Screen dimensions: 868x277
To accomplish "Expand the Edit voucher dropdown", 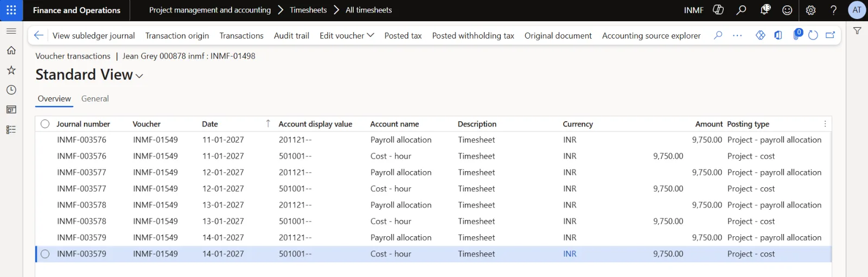I will pyautogui.click(x=347, y=35).
